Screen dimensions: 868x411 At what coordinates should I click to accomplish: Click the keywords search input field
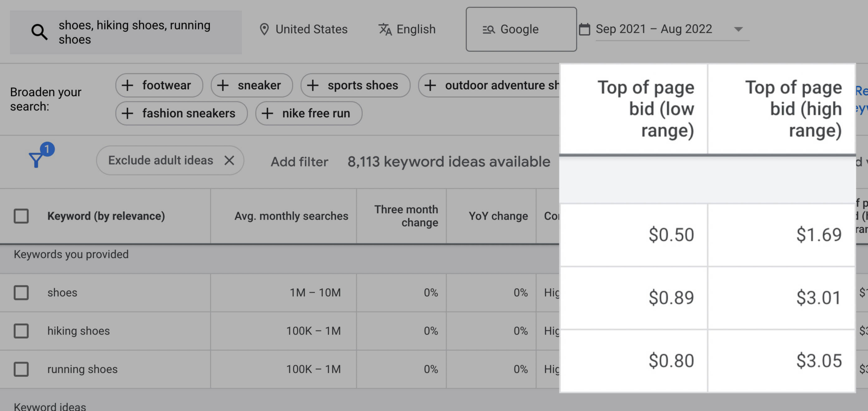135,32
